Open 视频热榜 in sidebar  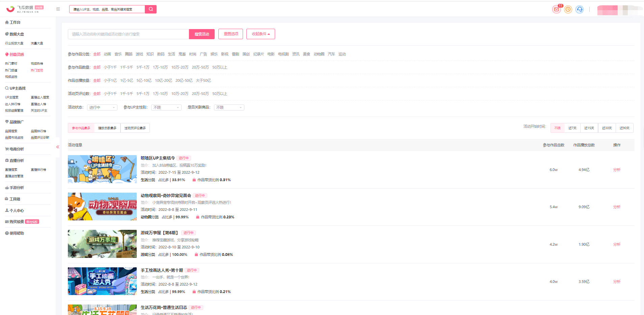pyautogui.click(x=37, y=64)
